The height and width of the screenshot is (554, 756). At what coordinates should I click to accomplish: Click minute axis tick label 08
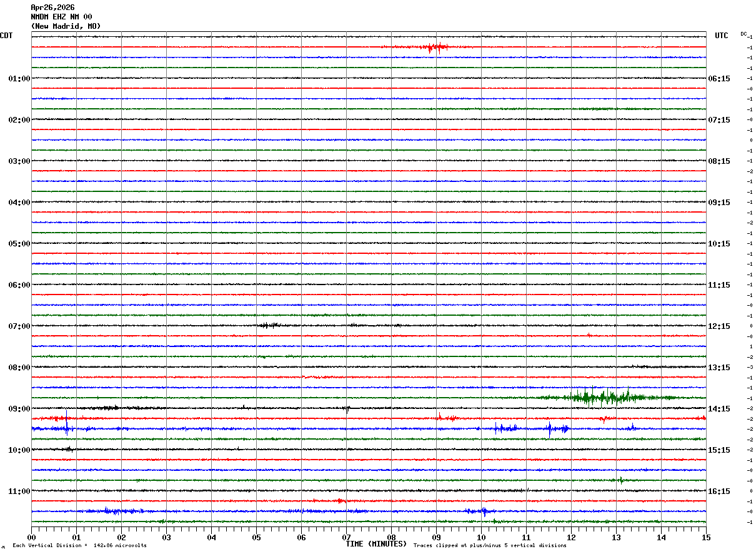391,537
